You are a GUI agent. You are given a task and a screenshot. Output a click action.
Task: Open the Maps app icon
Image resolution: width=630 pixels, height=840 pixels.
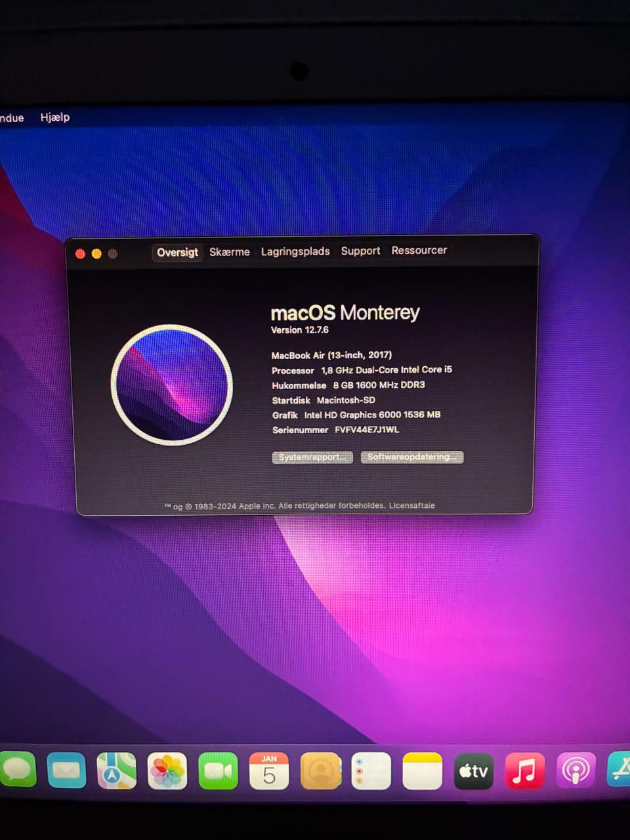pyautogui.click(x=116, y=770)
